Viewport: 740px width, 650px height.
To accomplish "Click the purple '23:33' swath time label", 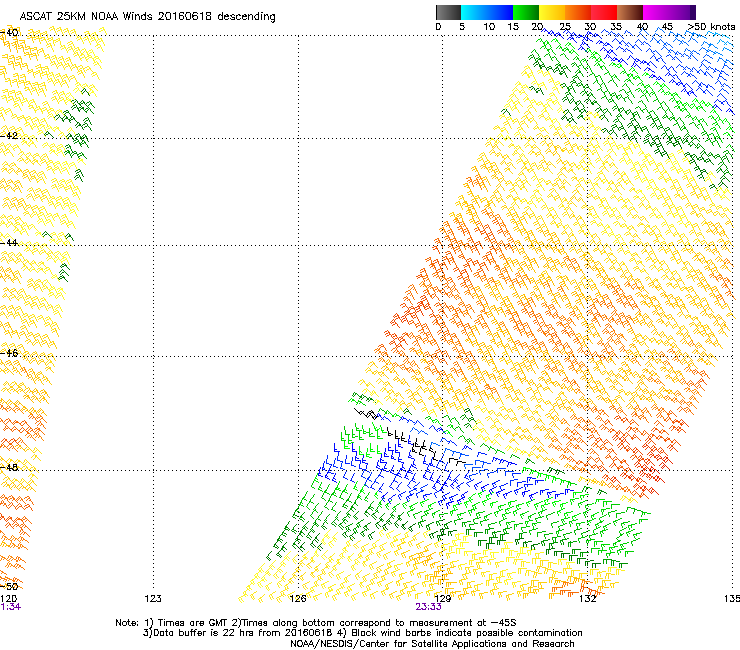I will pos(428,607).
